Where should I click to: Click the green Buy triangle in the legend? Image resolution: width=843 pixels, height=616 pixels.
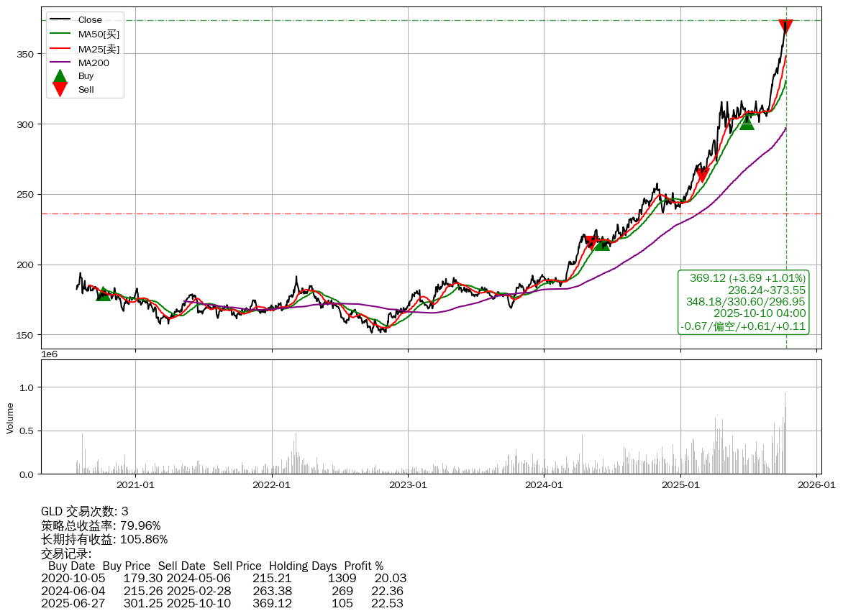(60, 75)
